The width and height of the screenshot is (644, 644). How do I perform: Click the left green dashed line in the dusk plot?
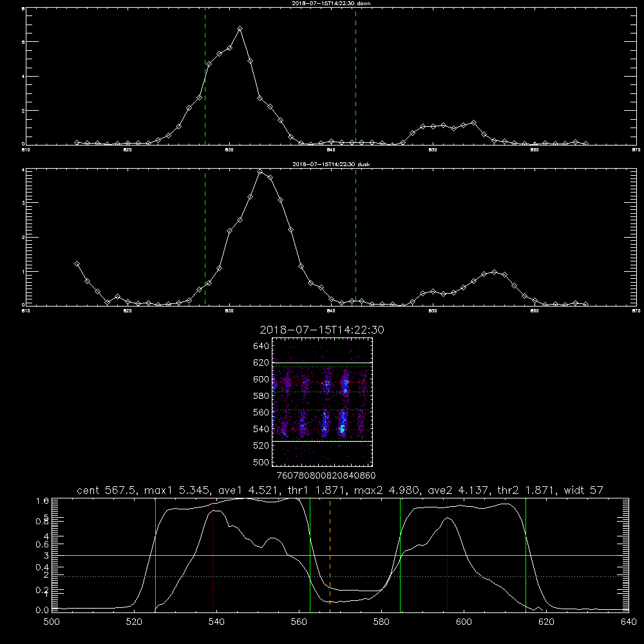pyautogui.click(x=205, y=238)
